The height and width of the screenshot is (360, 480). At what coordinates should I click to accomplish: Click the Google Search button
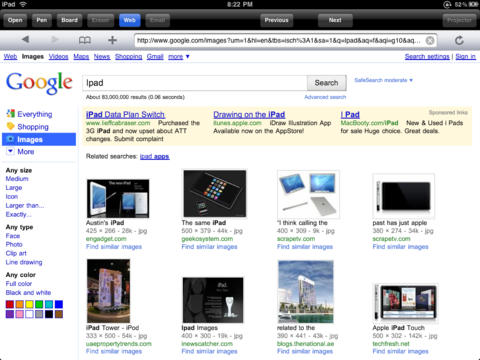coord(326,83)
